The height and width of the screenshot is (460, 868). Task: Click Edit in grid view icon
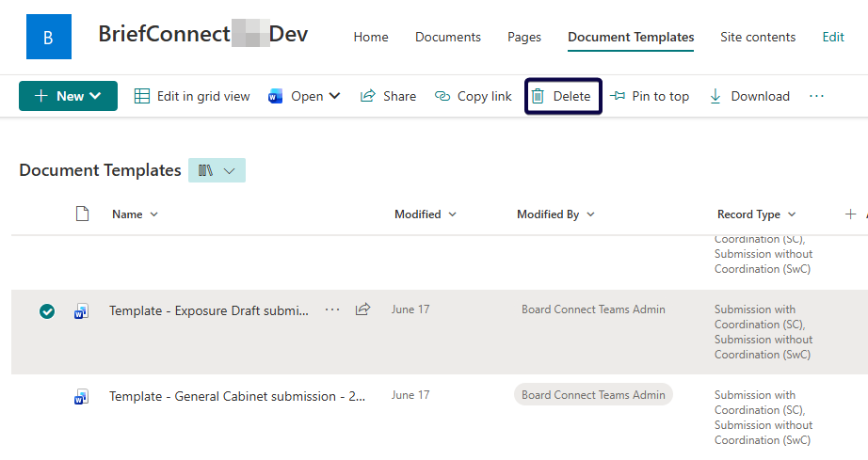pyautogui.click(x=142, y=96)
